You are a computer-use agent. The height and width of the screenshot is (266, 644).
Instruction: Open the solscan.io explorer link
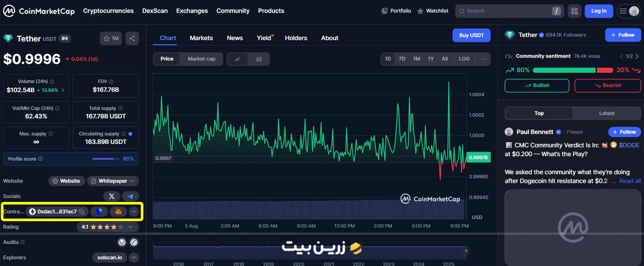[110, 257]
